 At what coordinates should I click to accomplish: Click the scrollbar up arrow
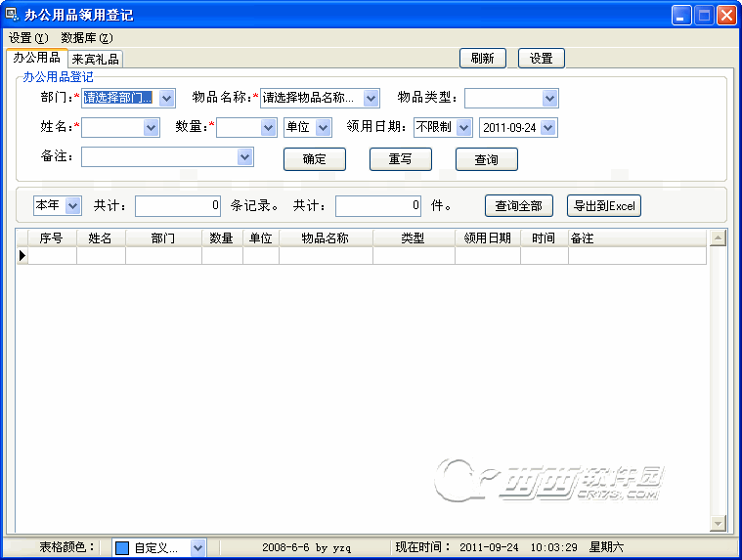tap(718, 237)
